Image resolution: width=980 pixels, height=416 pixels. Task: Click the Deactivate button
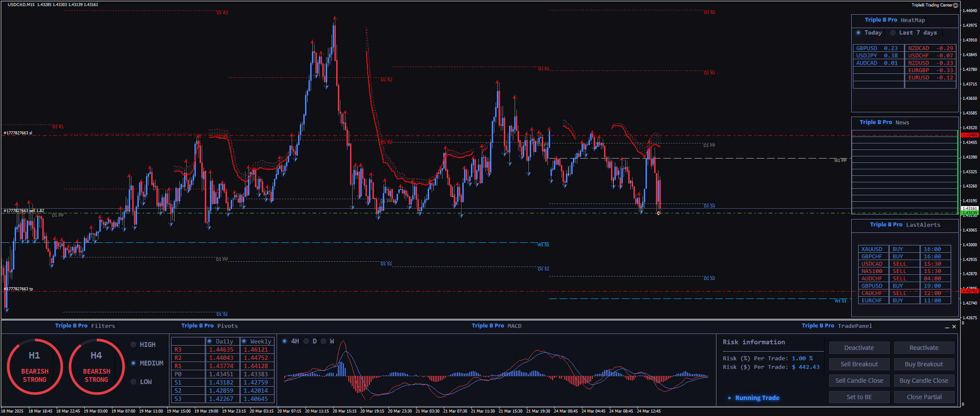click(x=859, y=348)
